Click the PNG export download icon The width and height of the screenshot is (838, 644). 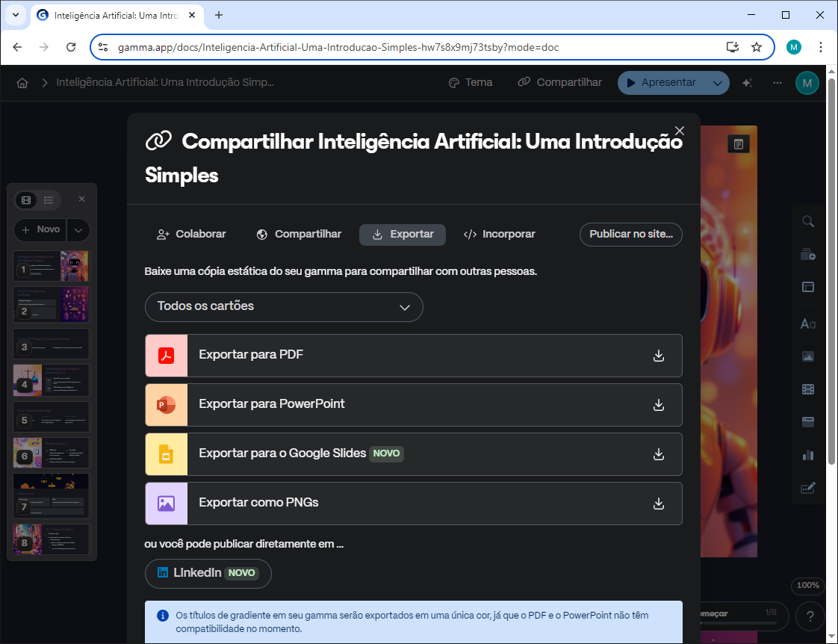tap(658, 504)
